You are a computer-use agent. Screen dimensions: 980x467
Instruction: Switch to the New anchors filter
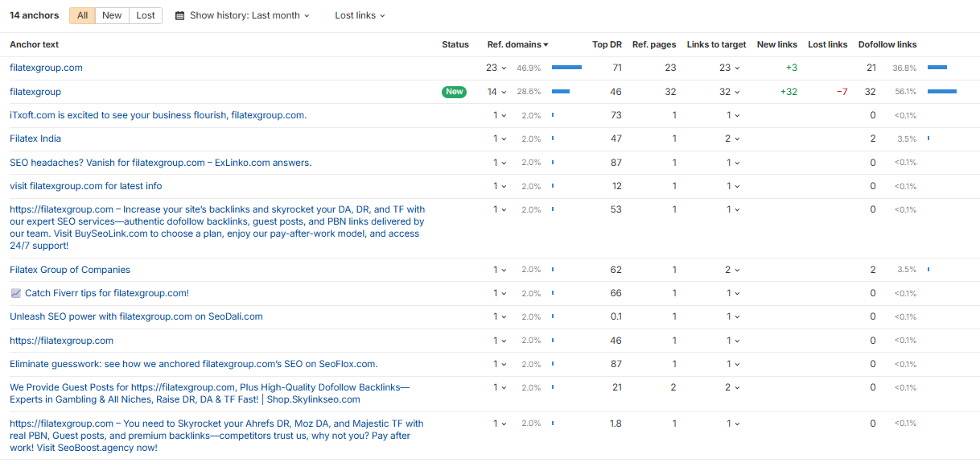(112, 15)
